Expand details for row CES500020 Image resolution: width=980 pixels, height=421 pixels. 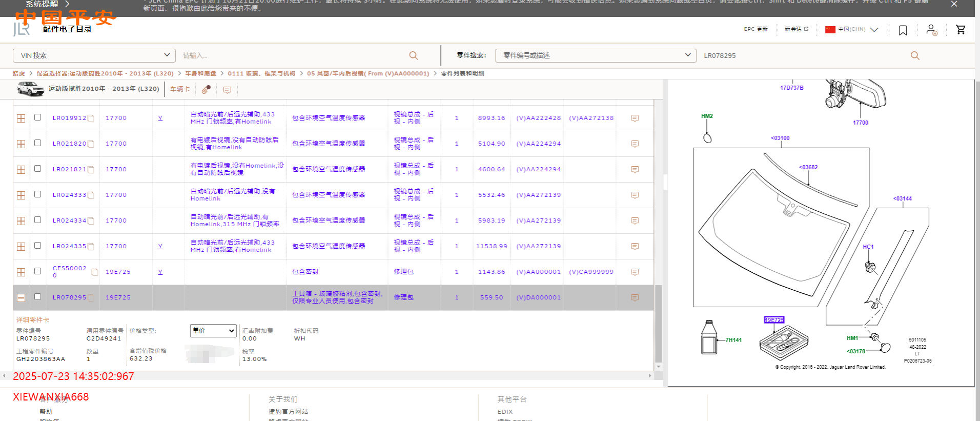21,272
